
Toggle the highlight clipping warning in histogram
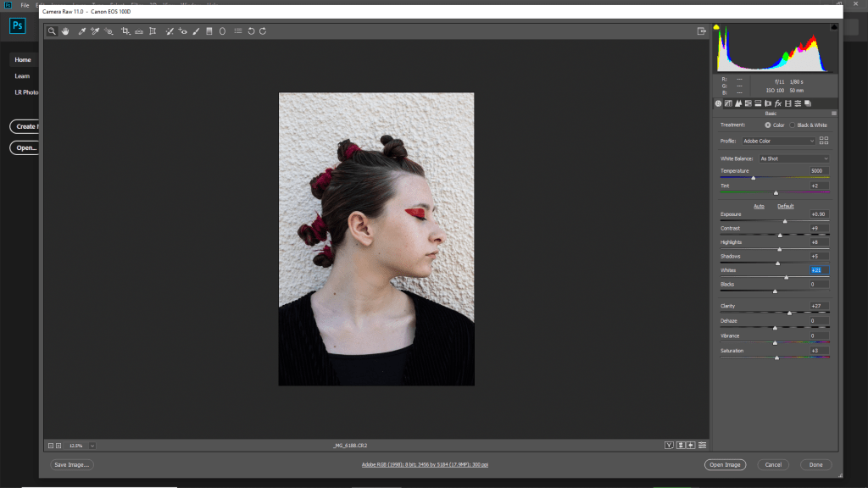833,28
